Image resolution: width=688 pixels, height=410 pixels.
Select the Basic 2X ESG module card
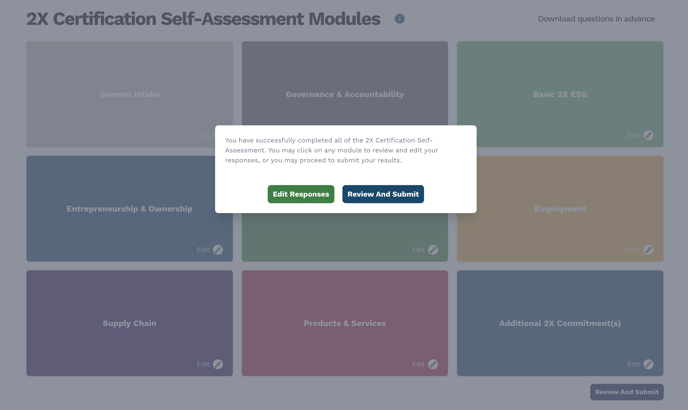tap(559, 94)
